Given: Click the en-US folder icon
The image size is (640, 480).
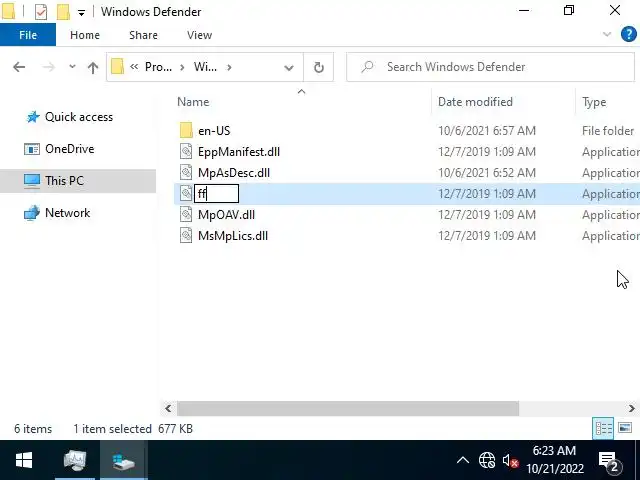Looking at the screenshot, I should click(186, 131).
